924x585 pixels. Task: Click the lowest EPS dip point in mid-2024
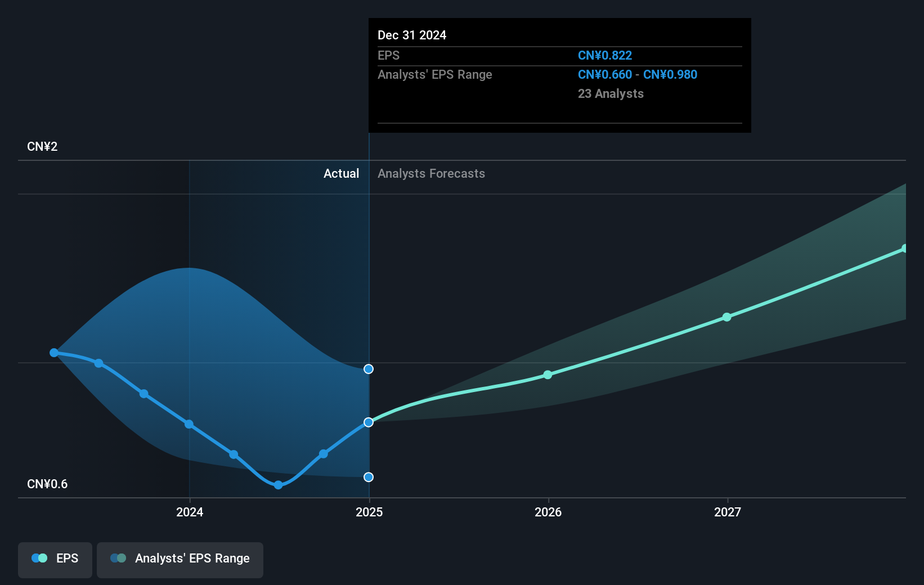click(278, 484)
